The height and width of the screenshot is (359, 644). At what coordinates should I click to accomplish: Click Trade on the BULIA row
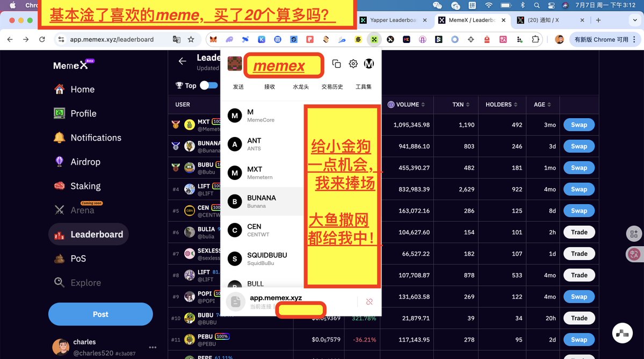click(578, 233)
